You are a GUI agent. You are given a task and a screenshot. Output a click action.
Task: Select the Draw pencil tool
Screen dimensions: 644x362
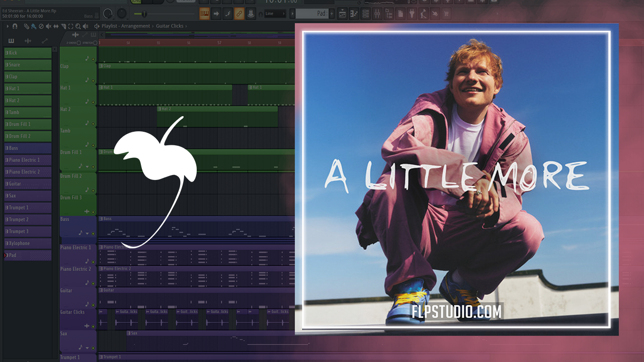(x=26, y=26)
